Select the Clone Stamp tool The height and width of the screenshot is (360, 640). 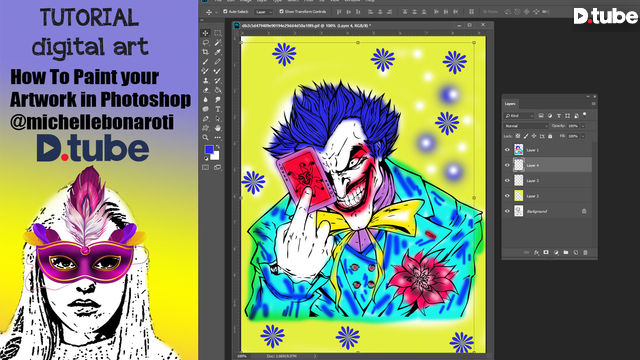[x=205, y=80]
